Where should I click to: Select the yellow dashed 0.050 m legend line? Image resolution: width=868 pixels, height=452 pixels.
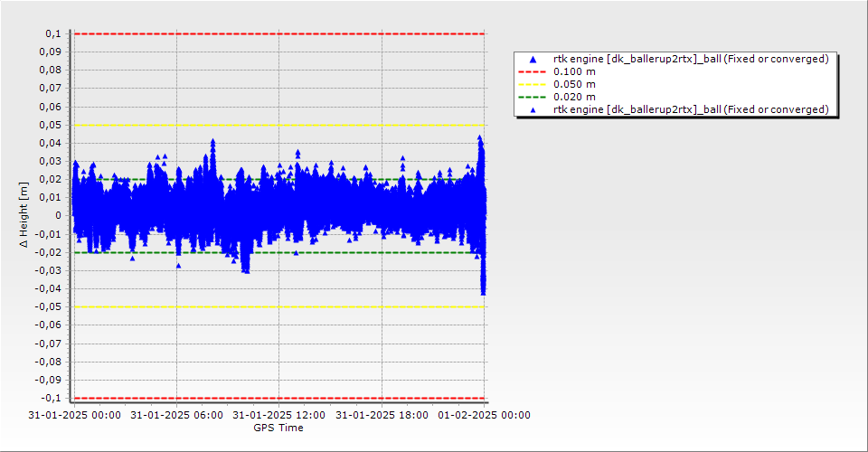click(532, 85)
